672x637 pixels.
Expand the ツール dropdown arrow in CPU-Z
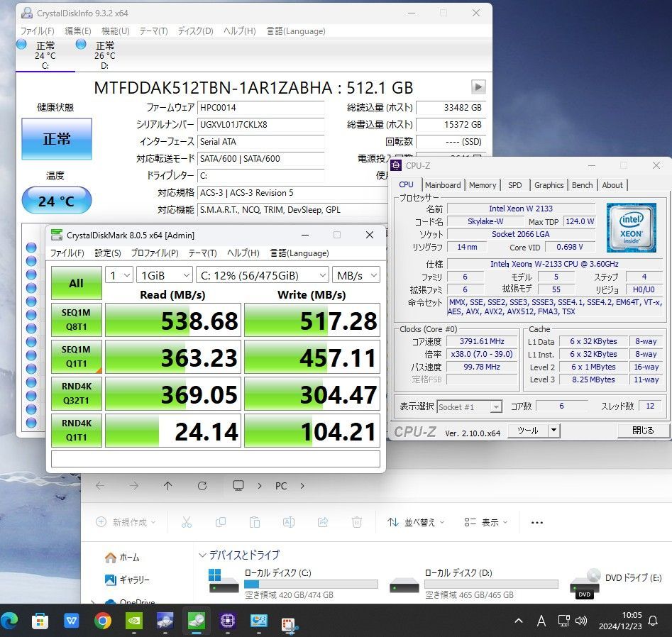coord(553,430)
